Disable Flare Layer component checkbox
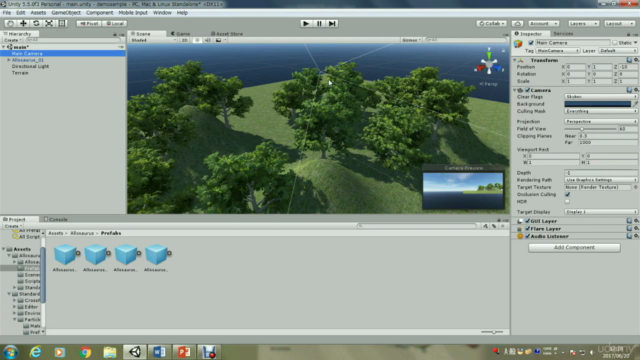The image size is (640, 360). pyautogui.click(x=527, y=229)
